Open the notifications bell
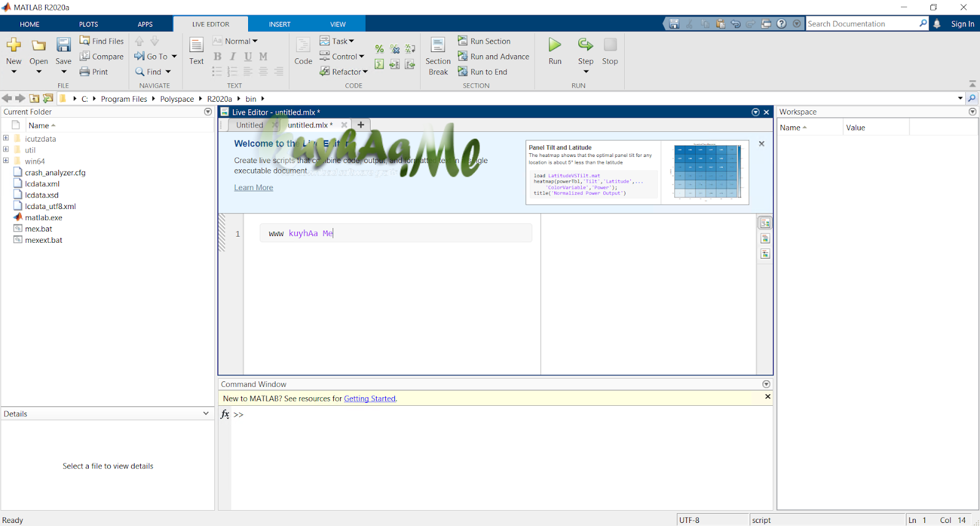This screenshot has width=980, height=526. [x=937, y=24]
